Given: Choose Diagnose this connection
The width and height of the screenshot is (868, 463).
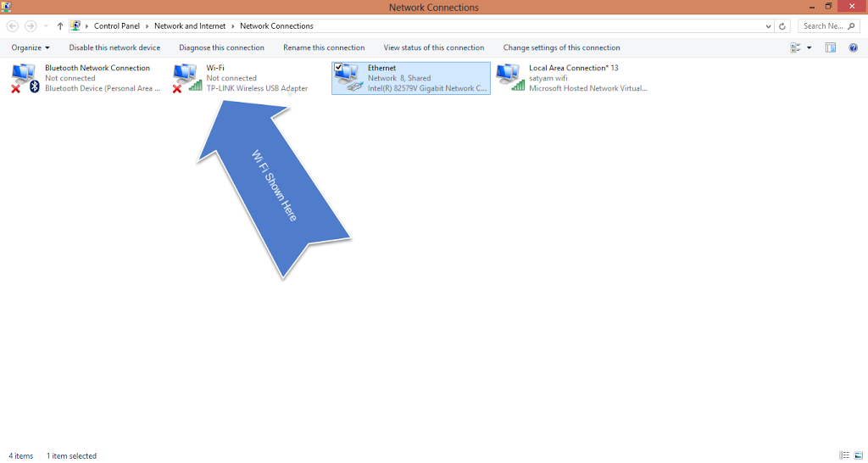Looking at the screenshot, I should (x=221, y=47).
